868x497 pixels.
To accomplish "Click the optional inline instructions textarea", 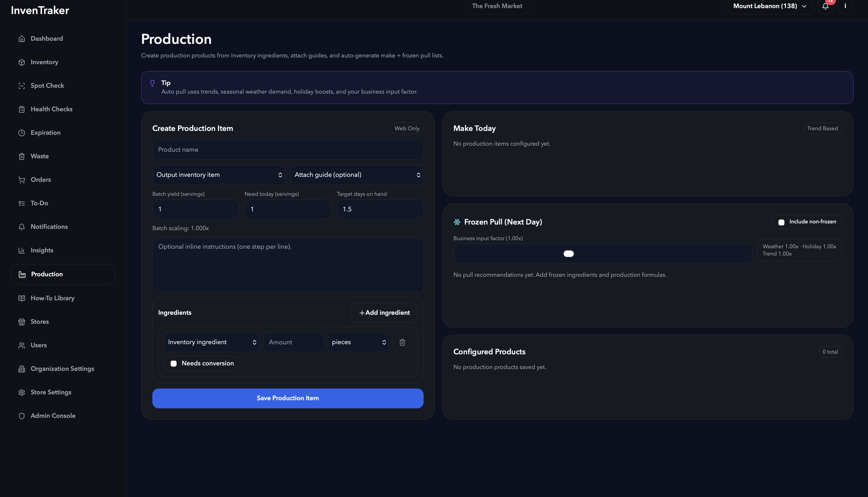I will 288,265.
